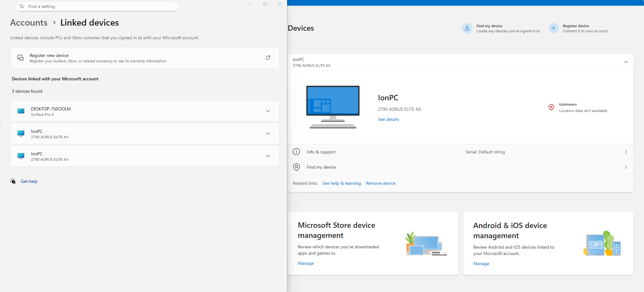The height and width of the screenshot is (292, 644).
Task: Click the Find my device person icon
Action: click(x=467, y=28)
